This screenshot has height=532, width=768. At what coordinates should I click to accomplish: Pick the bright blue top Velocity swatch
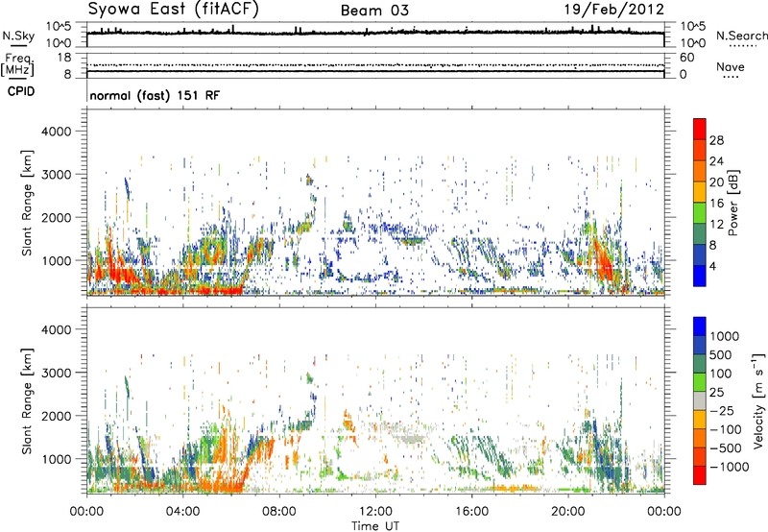click(700, 326)
